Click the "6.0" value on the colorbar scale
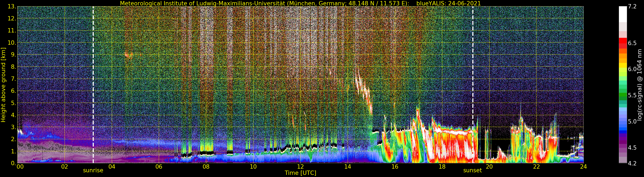This screenshot has height=177, width=644. pyautogui.click(x=632, y=69)
